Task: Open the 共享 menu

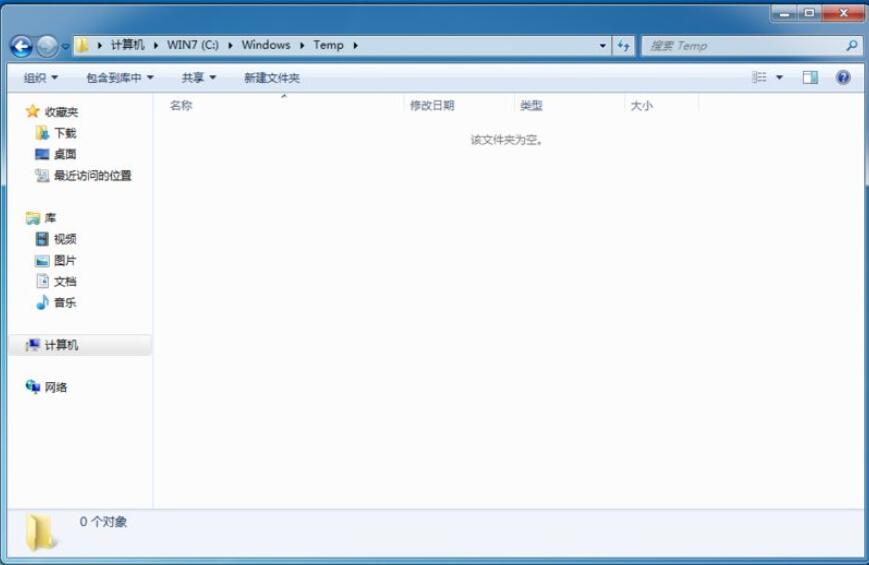Action: click(198, 78)
